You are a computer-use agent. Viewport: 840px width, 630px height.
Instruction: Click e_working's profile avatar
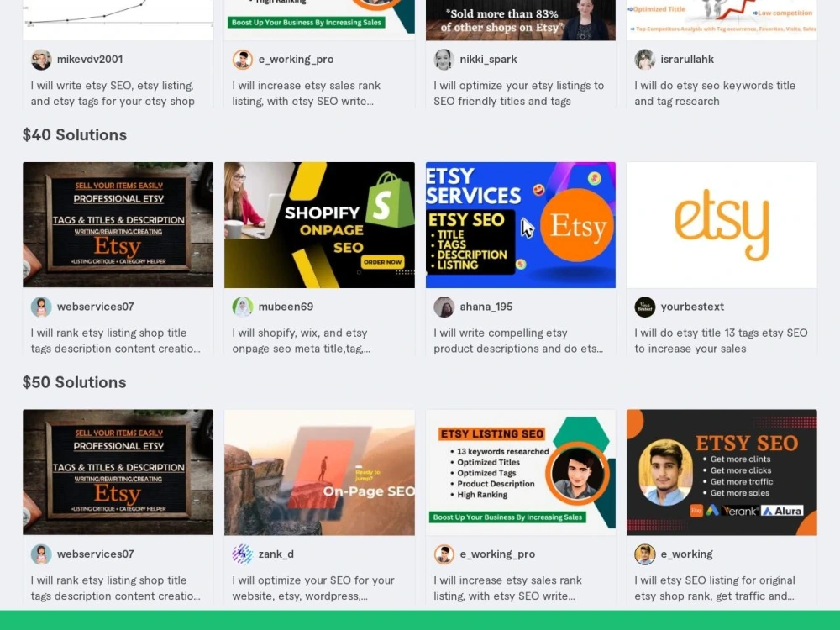[x=644, y=554]
